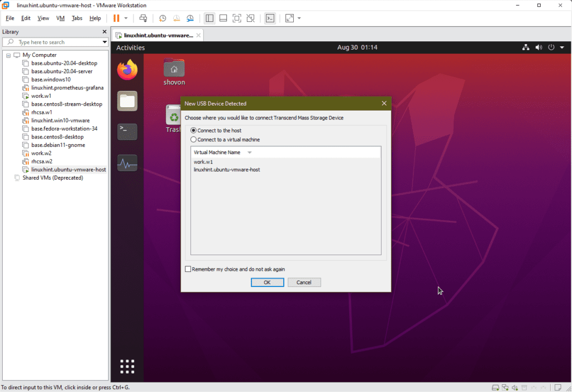This screenshot has width=572, height=392.
Task: Click the sound device status icon
Action: 514,387
